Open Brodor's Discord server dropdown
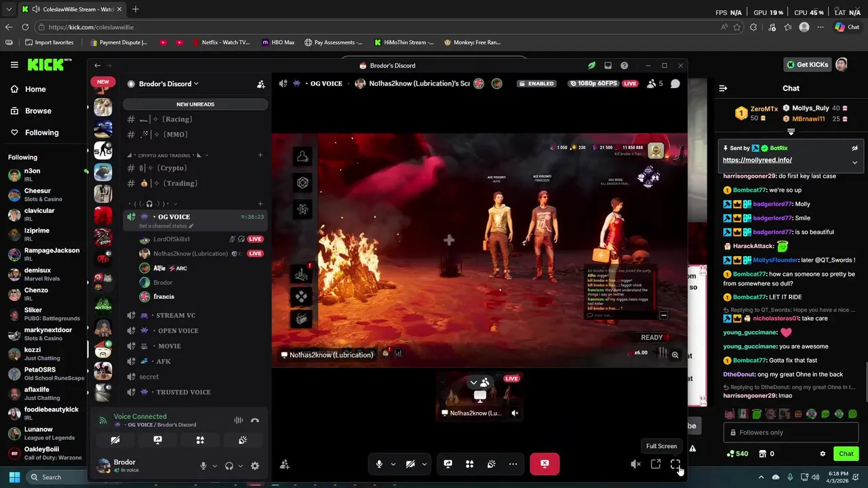868x488 pixels. pos(169,84)
